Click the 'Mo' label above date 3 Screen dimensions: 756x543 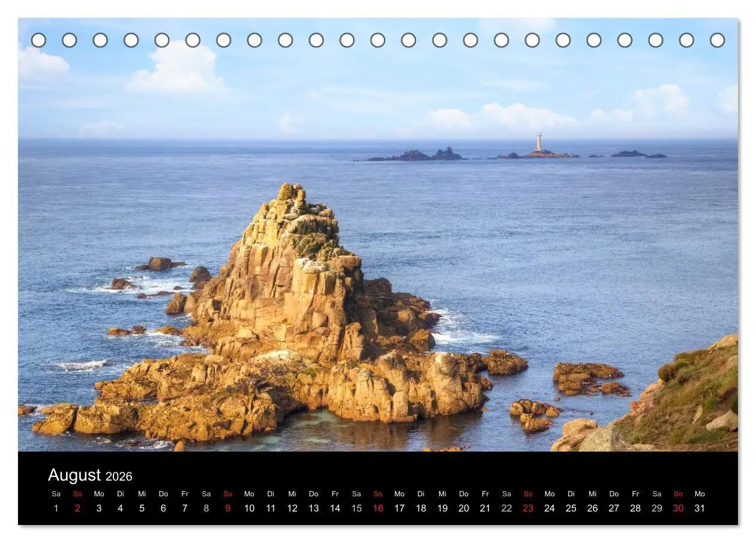(x=99, y=494)
